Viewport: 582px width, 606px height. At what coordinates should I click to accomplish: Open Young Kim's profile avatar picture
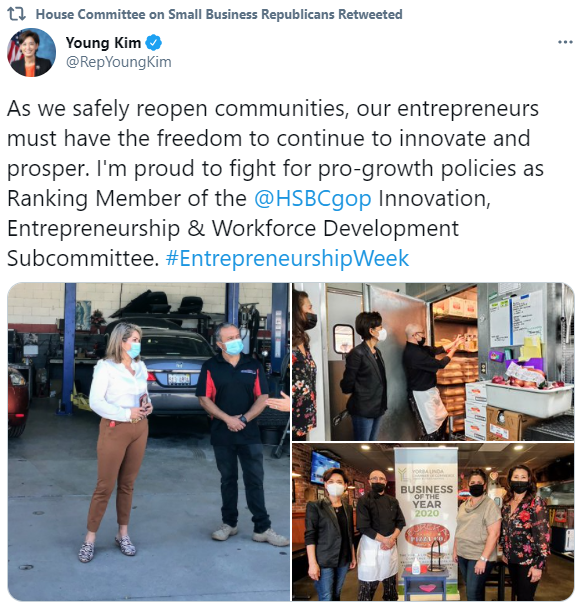point(31,52)
